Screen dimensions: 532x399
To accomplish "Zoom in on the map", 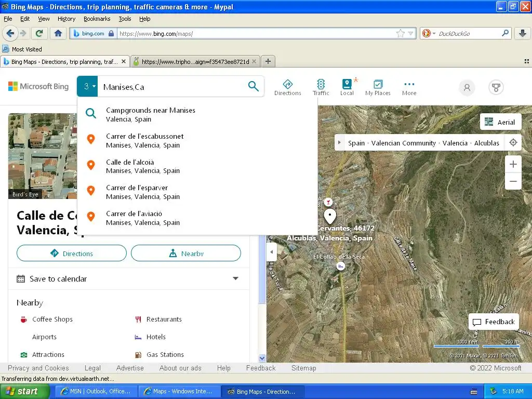I will (x=513, y=164).
